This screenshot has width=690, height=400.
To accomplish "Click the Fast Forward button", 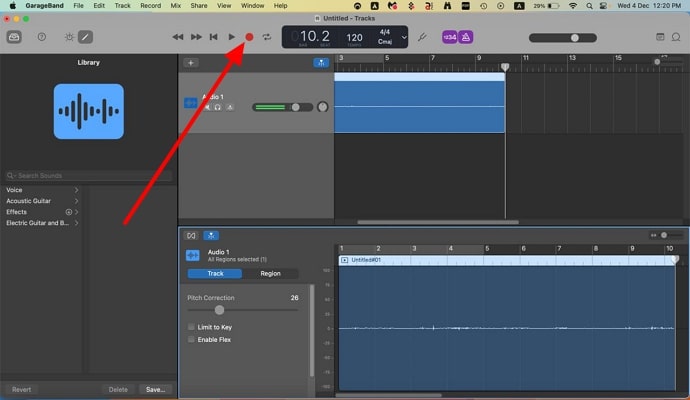I will click(196, 37).
